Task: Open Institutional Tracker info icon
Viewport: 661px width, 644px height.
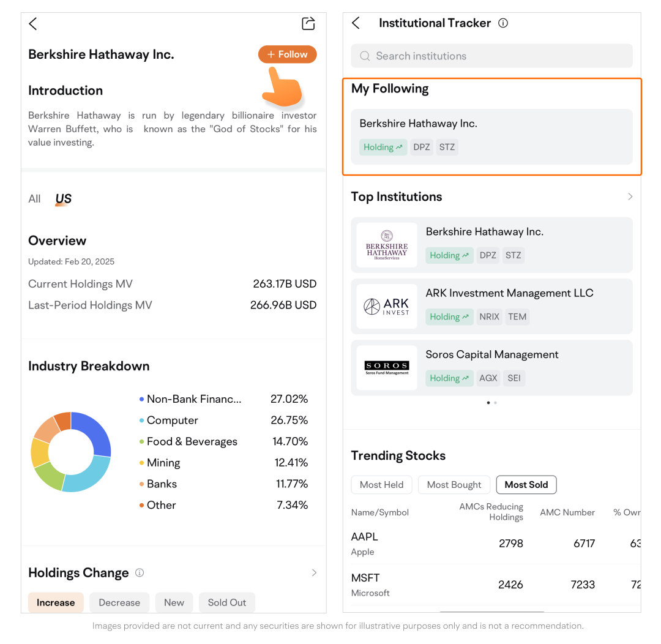Action: tap(503, 23)
